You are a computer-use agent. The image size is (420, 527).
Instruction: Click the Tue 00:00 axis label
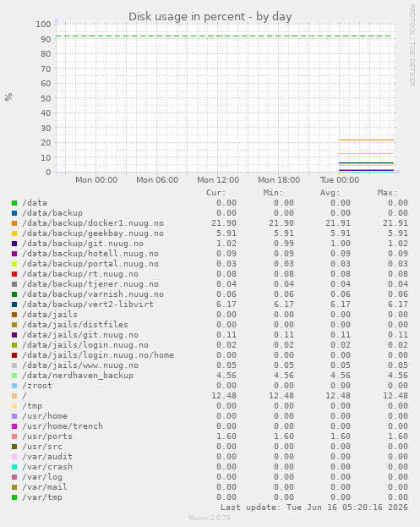[x=340, y=180]
